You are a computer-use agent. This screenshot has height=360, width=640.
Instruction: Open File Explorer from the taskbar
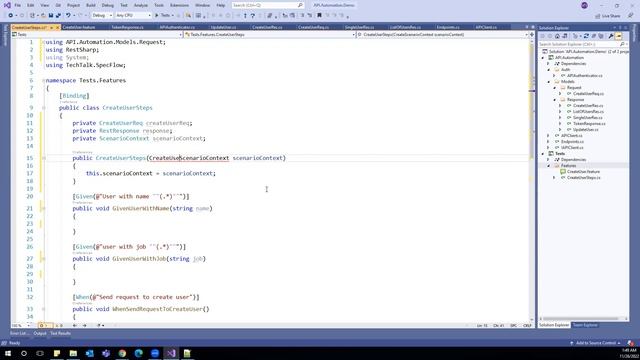coord(73,353)
